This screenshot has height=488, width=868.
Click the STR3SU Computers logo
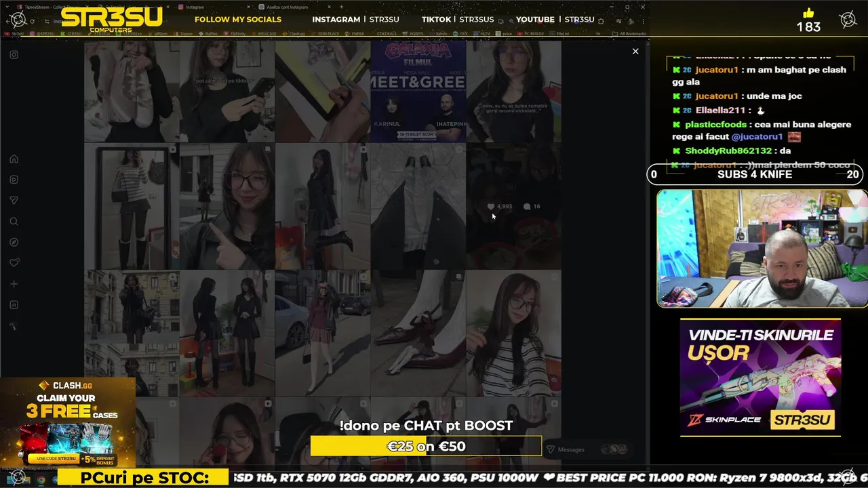[111, 19]
